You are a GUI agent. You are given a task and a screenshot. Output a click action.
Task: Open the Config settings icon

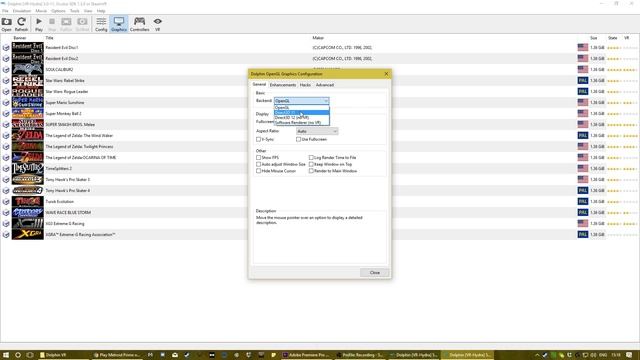click(101, 24)
